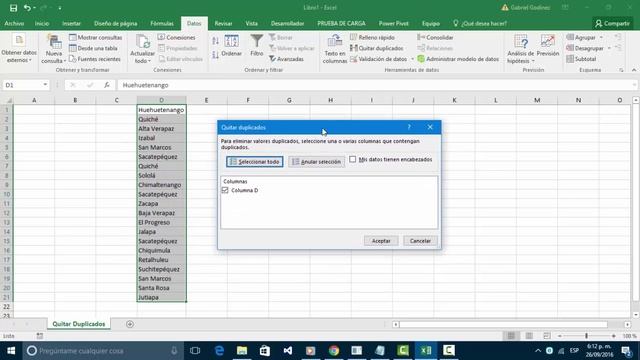Expand Agrupar dropdown arrow

[x=601, y=37]
